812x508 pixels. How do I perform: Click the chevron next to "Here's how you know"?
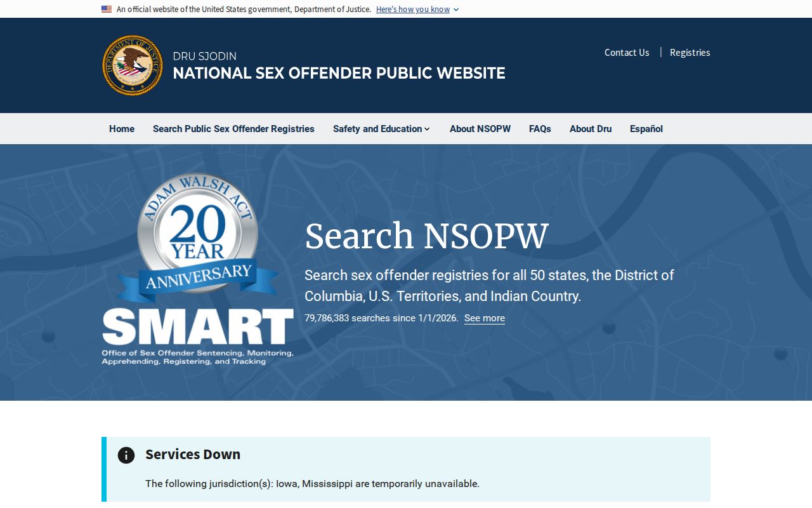(x=456, y=10)
